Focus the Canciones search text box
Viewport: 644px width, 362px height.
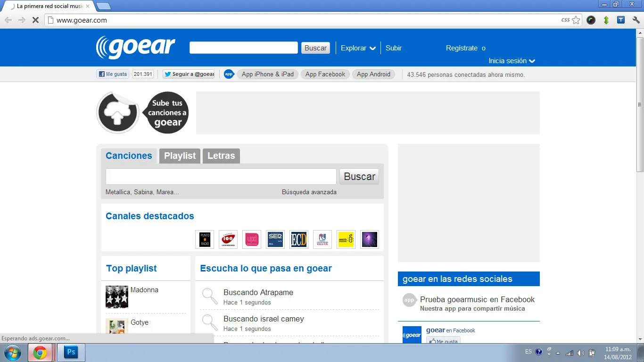tap(221, 176)
